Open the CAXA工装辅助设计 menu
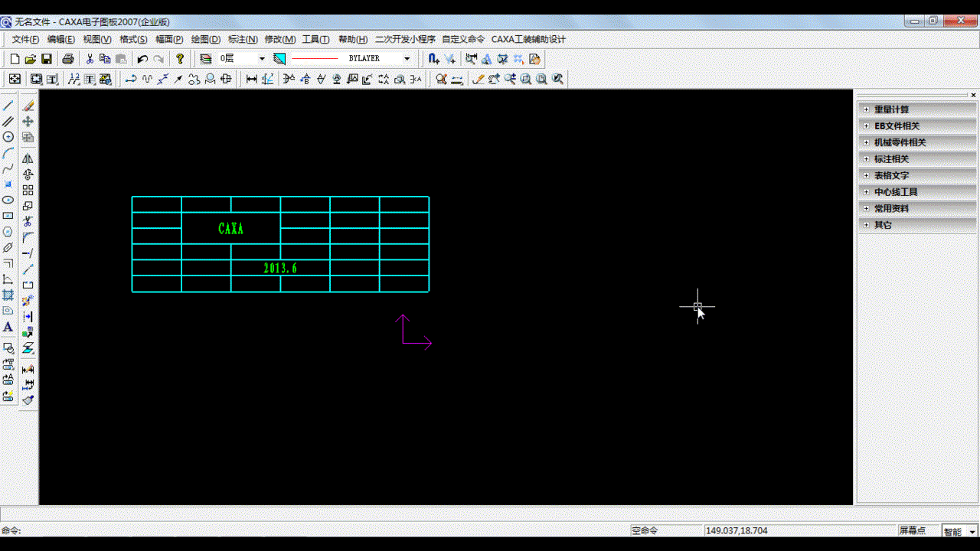 point(528,39)
